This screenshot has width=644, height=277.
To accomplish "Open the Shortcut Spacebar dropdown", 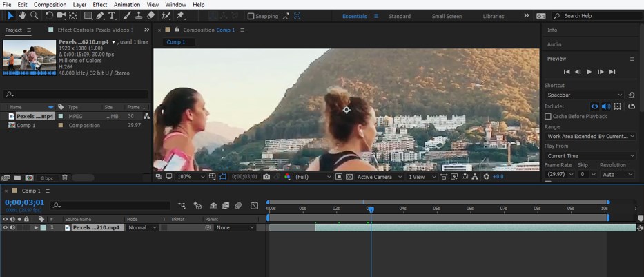I will 584,95.
